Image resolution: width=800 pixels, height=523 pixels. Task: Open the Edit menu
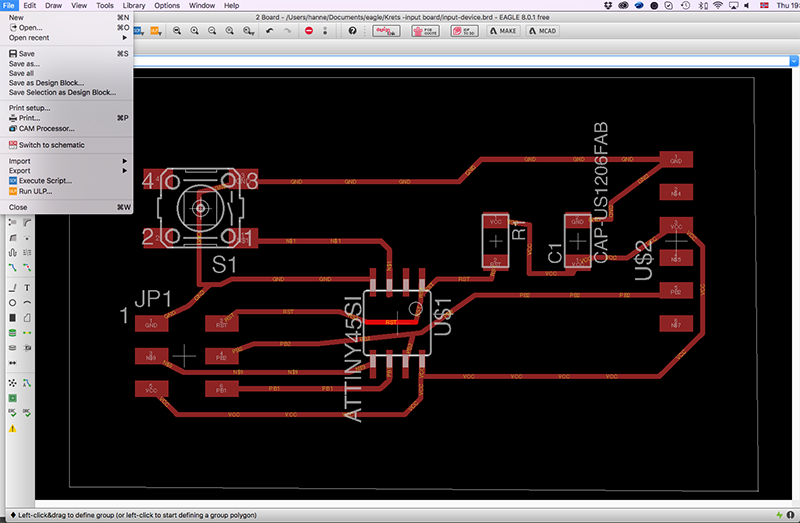click(x=30, y=5)
